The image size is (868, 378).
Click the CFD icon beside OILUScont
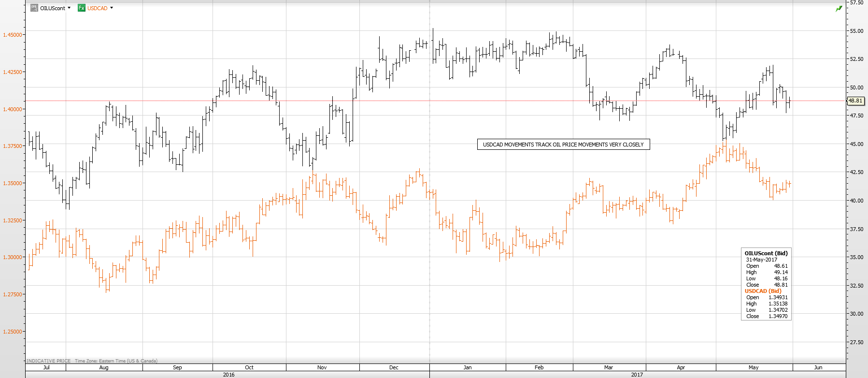click(34, 8)
